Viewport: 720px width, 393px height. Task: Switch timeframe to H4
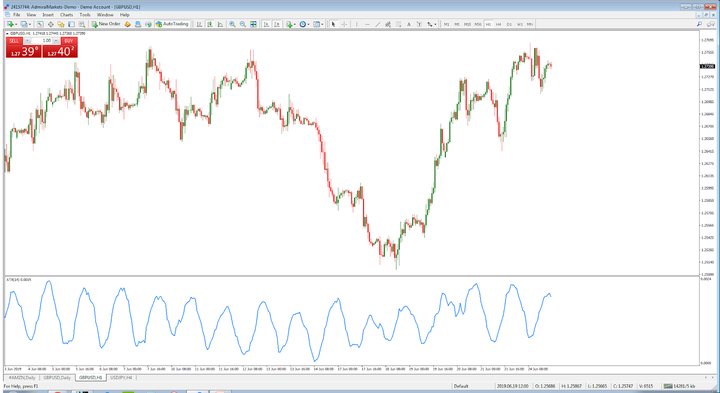(x=499, y=24)
